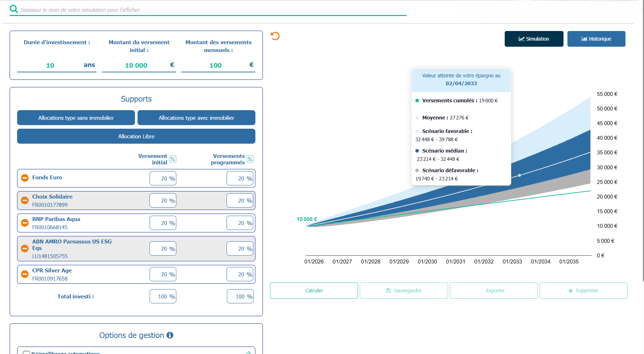Toggle percent mode for Versements programmés
This screenshot has height=354, width=644.
[250, 159]
